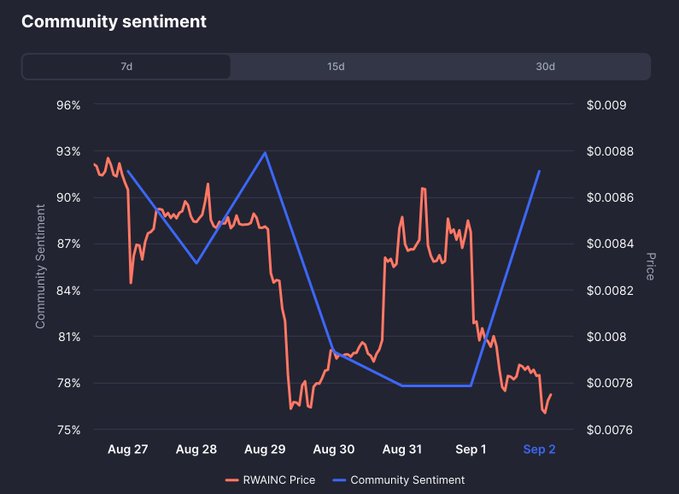
Task: Click the blue sentiment line endpoint above Sep 2
Action: [x=539, y=171]
